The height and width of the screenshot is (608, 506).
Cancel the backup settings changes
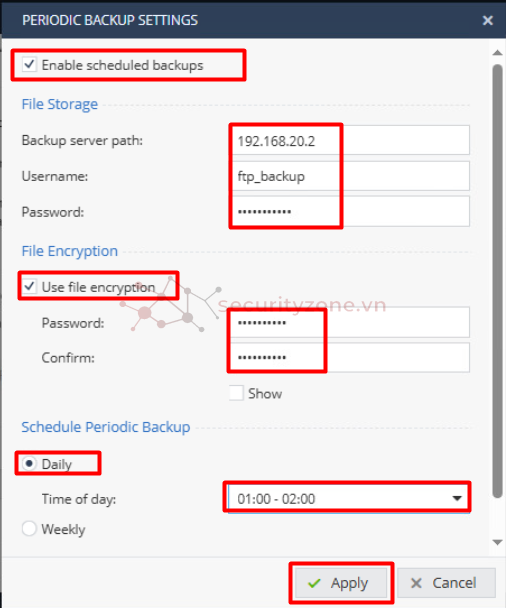(x=446, y=583)
